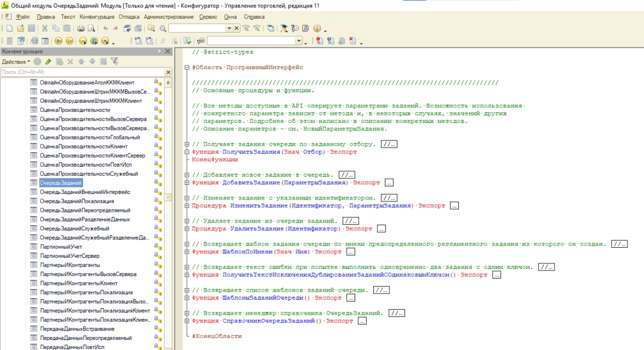644x350 pixels.
Task: Open the Syntax Assistant graduate-hat icon
Action: [284, 29]
